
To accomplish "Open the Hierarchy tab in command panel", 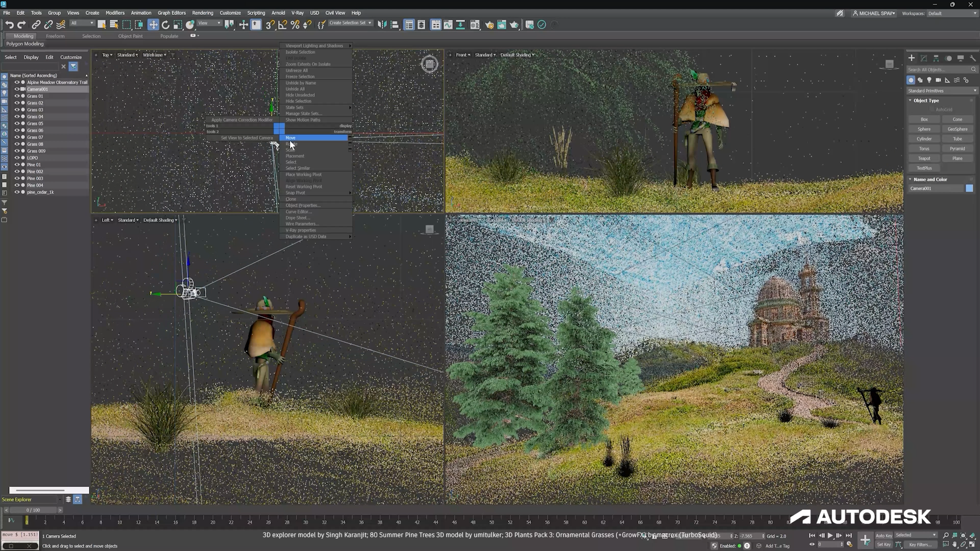I will point(936,58).
